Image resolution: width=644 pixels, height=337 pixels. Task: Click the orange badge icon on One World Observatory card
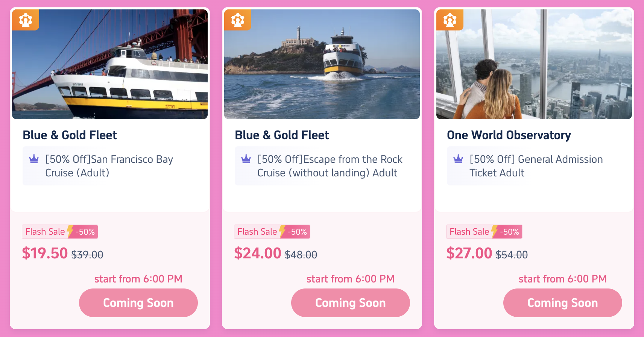450,20
